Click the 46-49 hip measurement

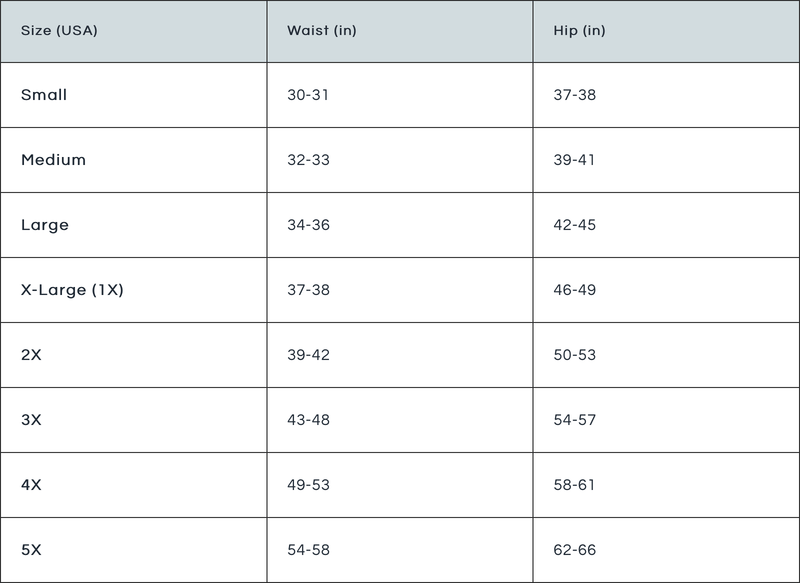pos(574,290)
